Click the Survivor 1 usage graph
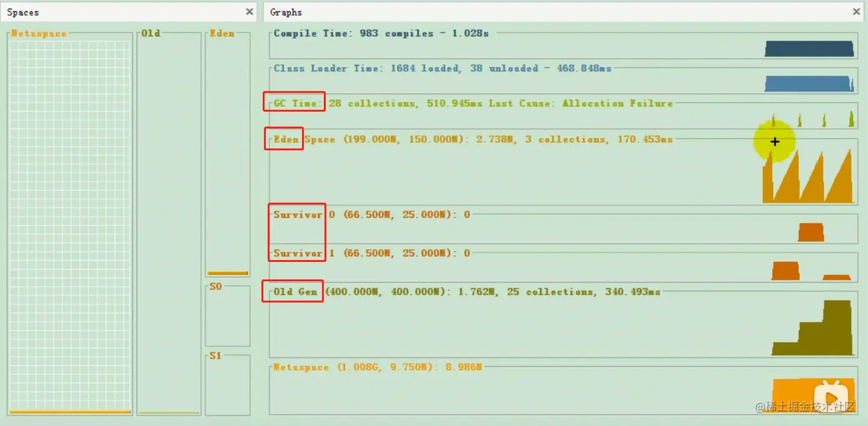The image size is (868, 426). click(x=811, y=271)
